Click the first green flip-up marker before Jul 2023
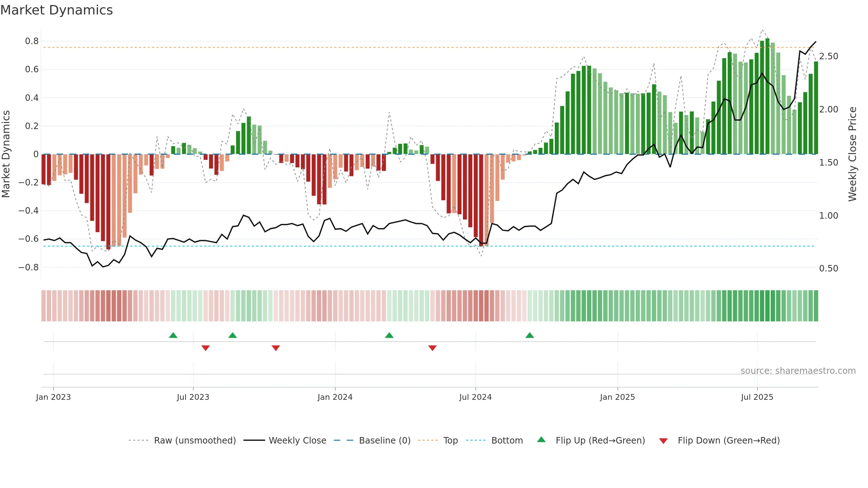The width and height of the screenshot is (868, 488). [x=173, y=335]
